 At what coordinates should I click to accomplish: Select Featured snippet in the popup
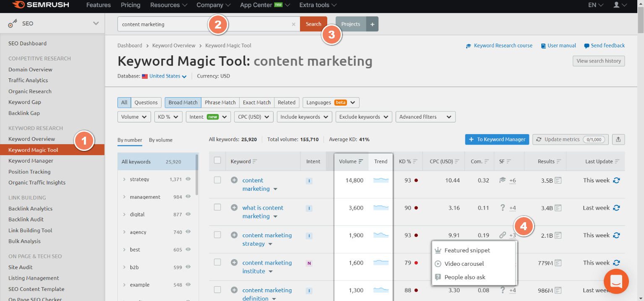click(467, 250)
